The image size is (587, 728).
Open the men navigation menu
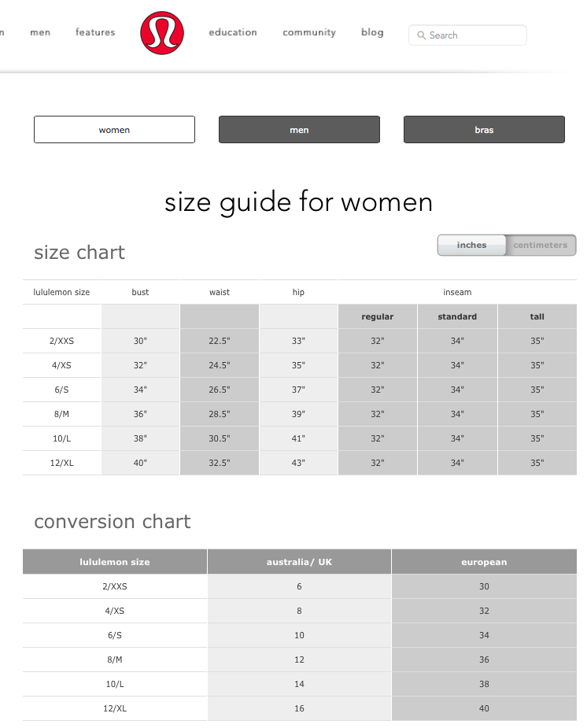point(40,32)
